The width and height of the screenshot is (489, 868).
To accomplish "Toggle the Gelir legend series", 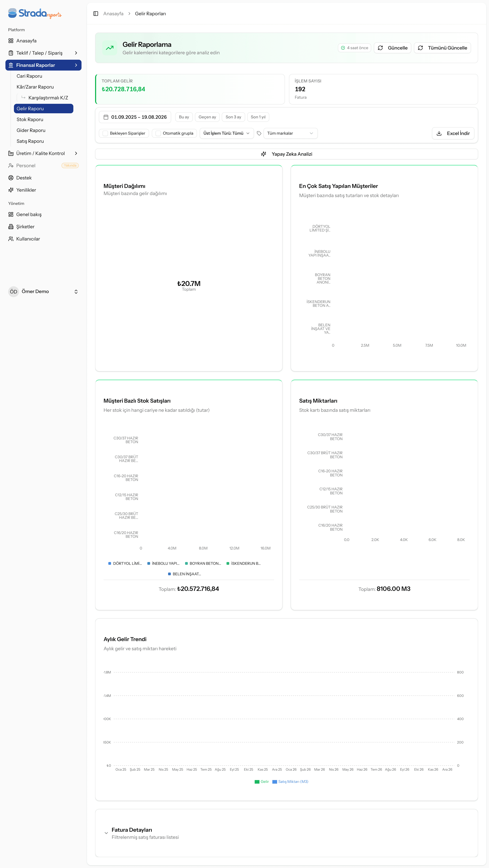I will click(x=262, y=782).
